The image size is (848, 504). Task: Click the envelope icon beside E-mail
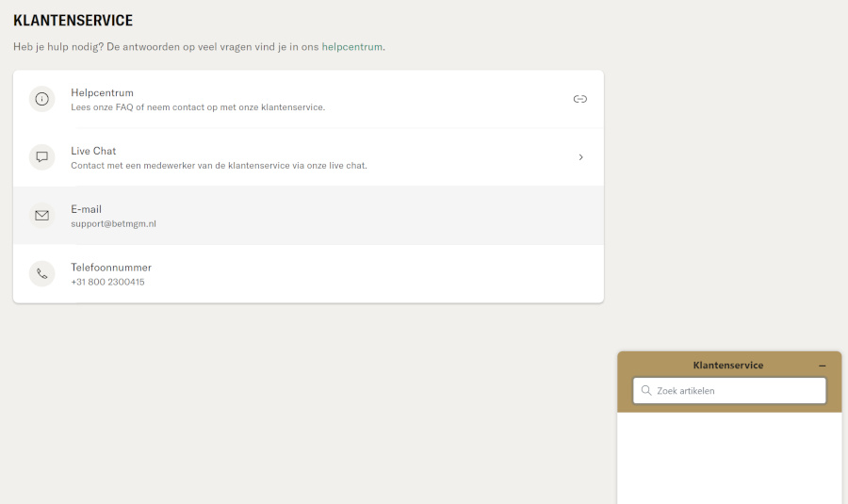point(41,215)
